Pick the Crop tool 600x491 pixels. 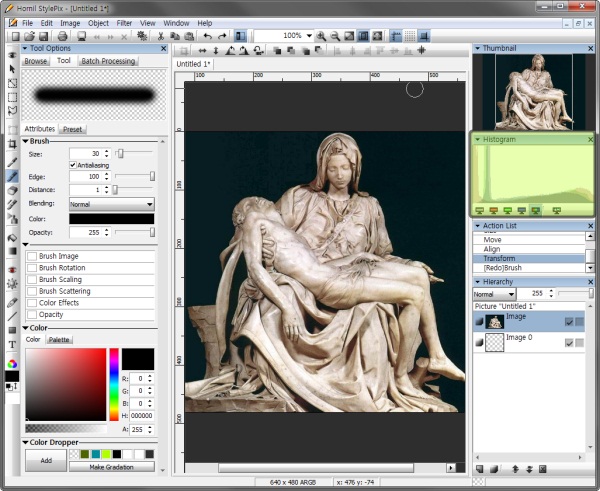coord(12,143)
